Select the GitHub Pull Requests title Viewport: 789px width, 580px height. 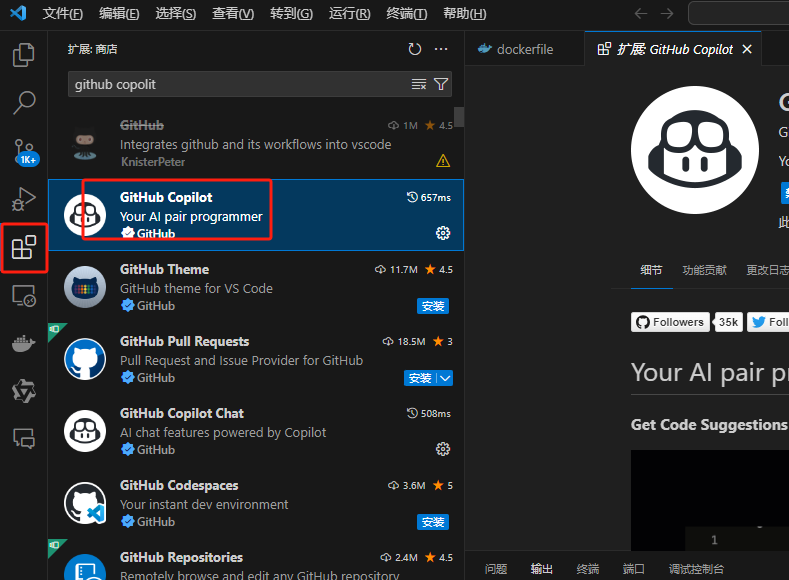click(x=184, y=341)
